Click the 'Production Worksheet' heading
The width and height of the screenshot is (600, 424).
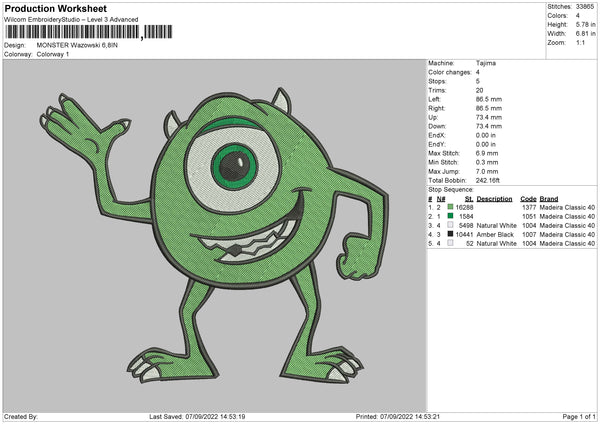pos(55,8)
